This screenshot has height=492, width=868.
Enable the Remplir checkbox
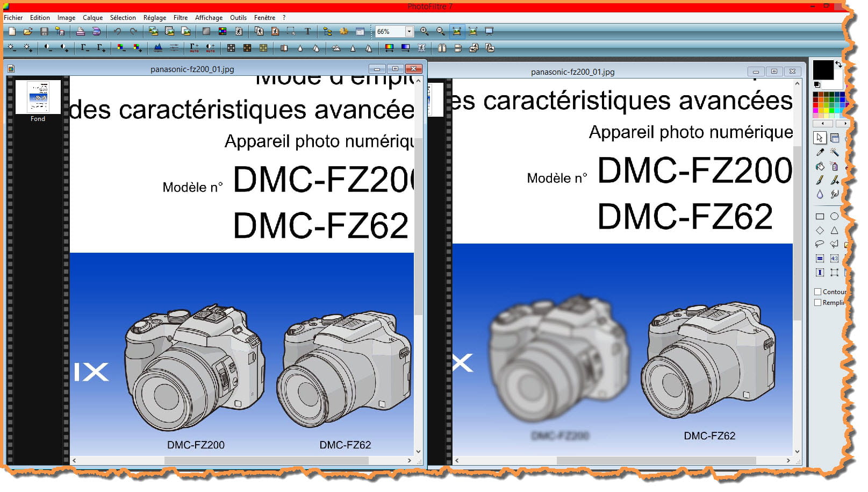pyautogui.click(x=818, y=303)
